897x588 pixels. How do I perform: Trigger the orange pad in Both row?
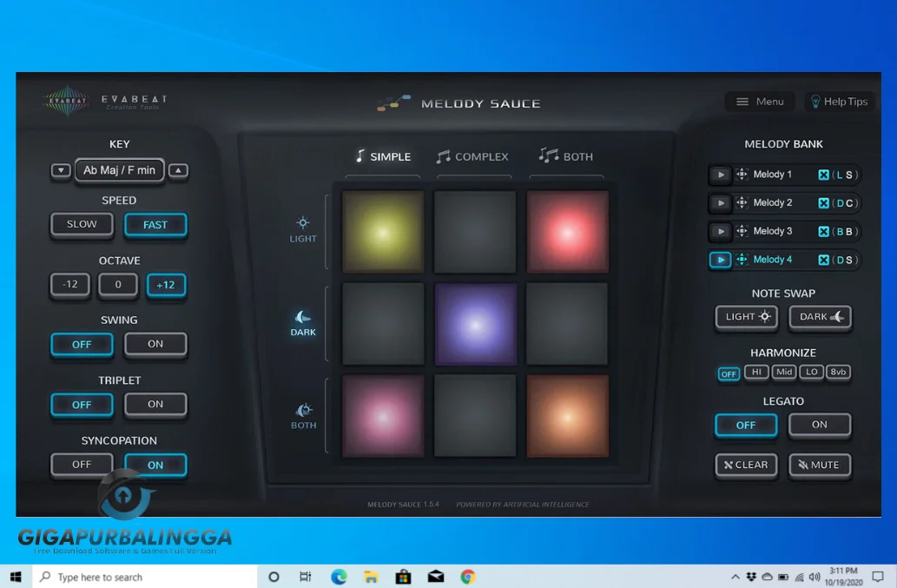pos(568,416)
